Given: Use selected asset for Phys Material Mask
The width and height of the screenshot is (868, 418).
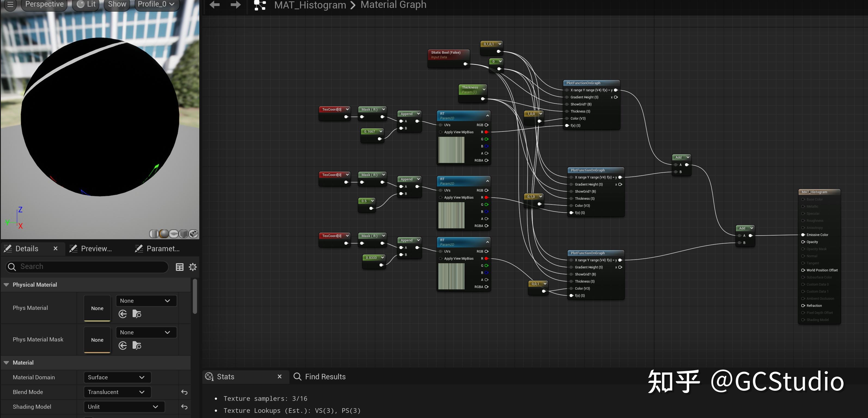Looking at the screenshot, I should (123, 346).
